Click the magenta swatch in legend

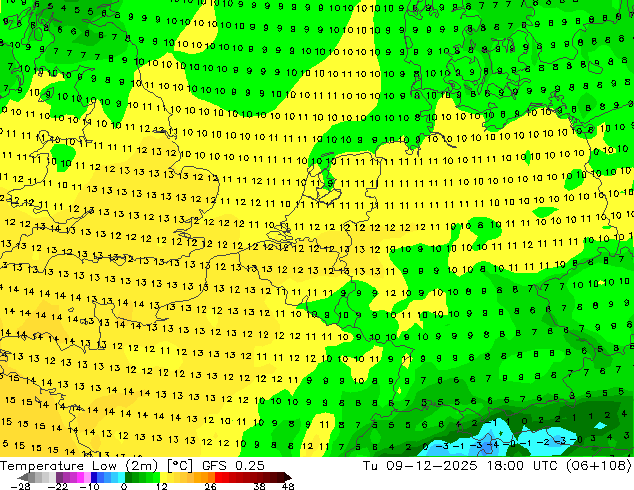80,477
